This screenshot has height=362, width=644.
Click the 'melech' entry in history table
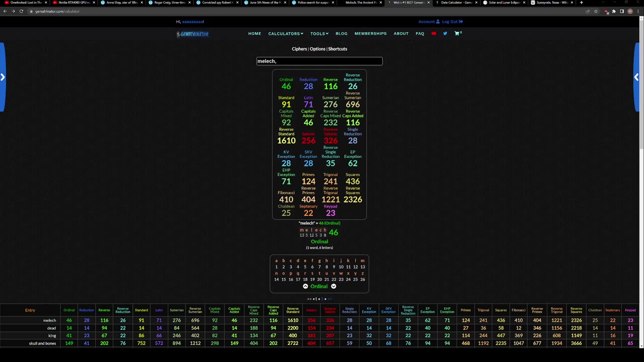49,320
